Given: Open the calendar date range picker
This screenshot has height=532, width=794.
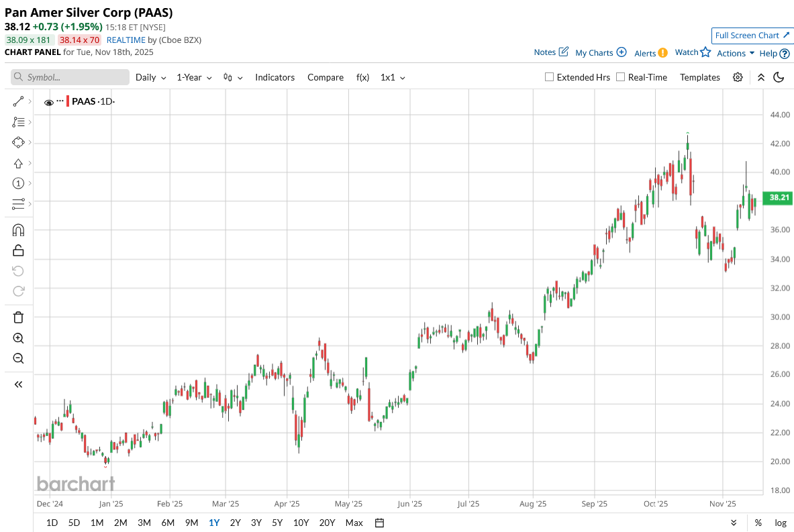Looking at the screenshot, I should pos(379,523).
